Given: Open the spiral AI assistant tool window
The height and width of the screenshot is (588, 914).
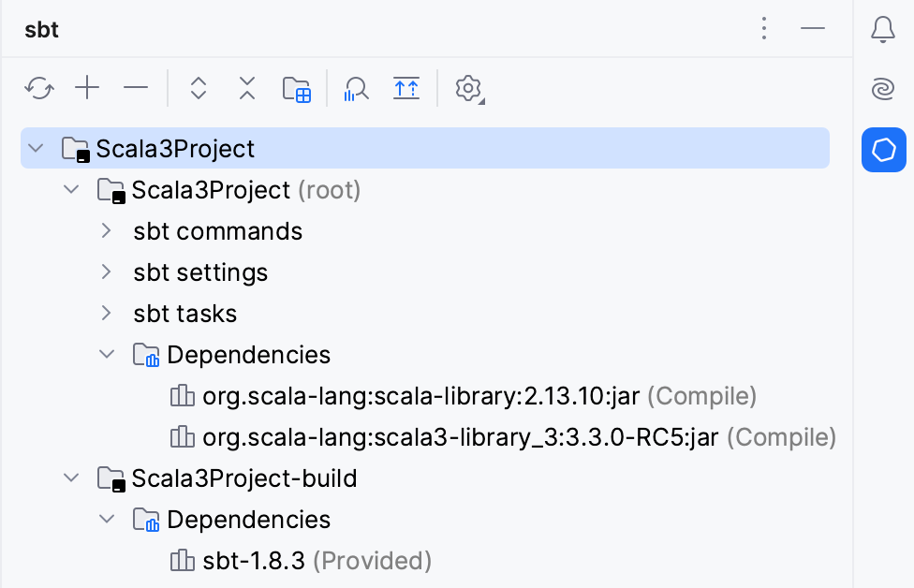Looking at the screenshot, I should pyautogui.click(x=883, y=90).
